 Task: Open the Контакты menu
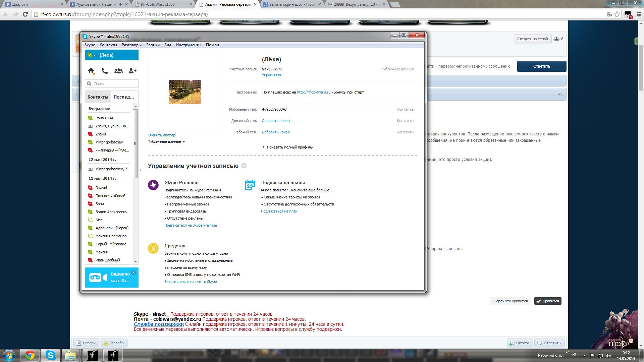[x=108, y=45]
